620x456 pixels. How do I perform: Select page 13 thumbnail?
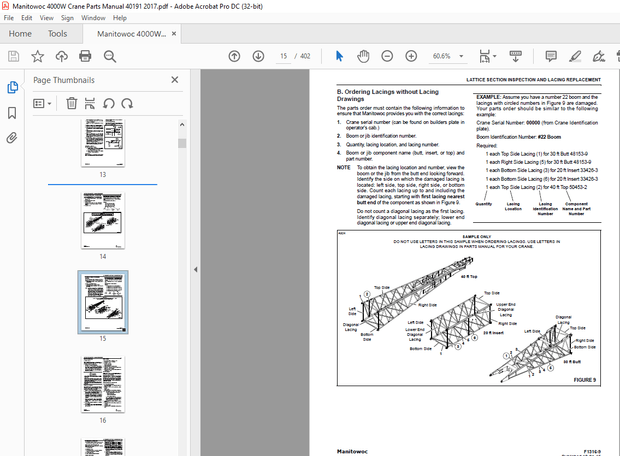103,143
